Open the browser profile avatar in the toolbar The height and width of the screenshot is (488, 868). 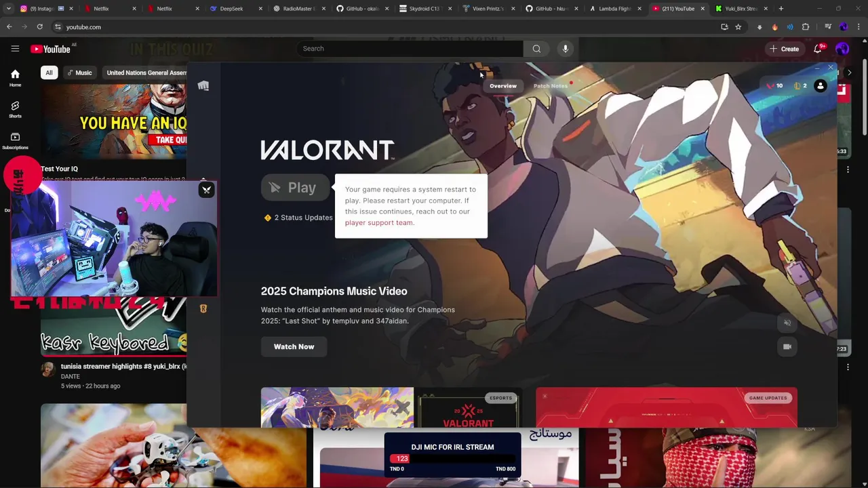click(843, 27)
